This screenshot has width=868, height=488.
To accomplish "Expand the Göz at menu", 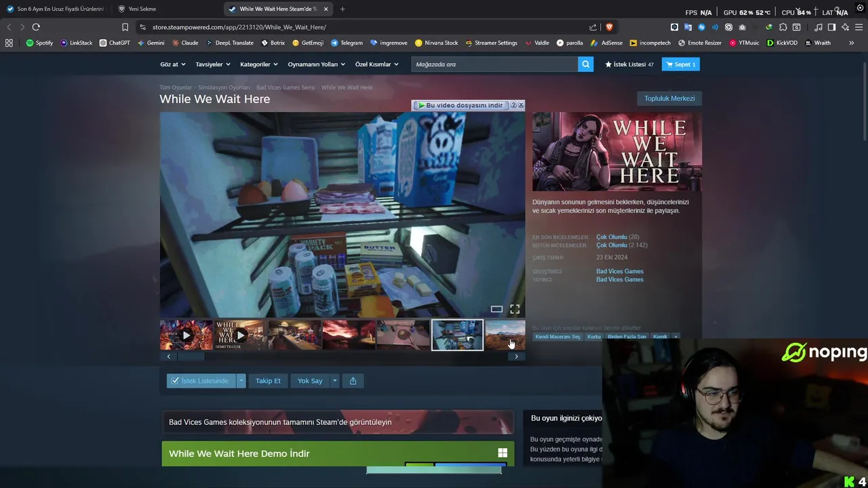I will click(x=172, y=64).
